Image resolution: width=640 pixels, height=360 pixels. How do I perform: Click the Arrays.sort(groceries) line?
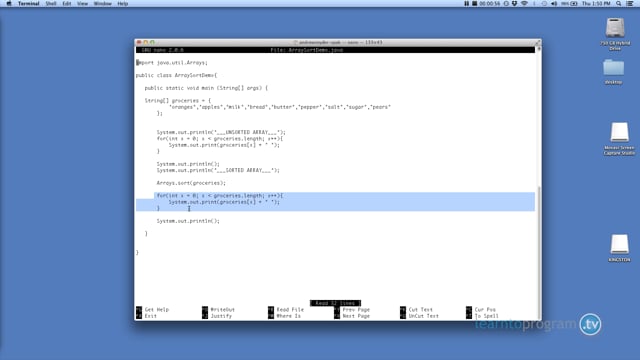(191, 183)
